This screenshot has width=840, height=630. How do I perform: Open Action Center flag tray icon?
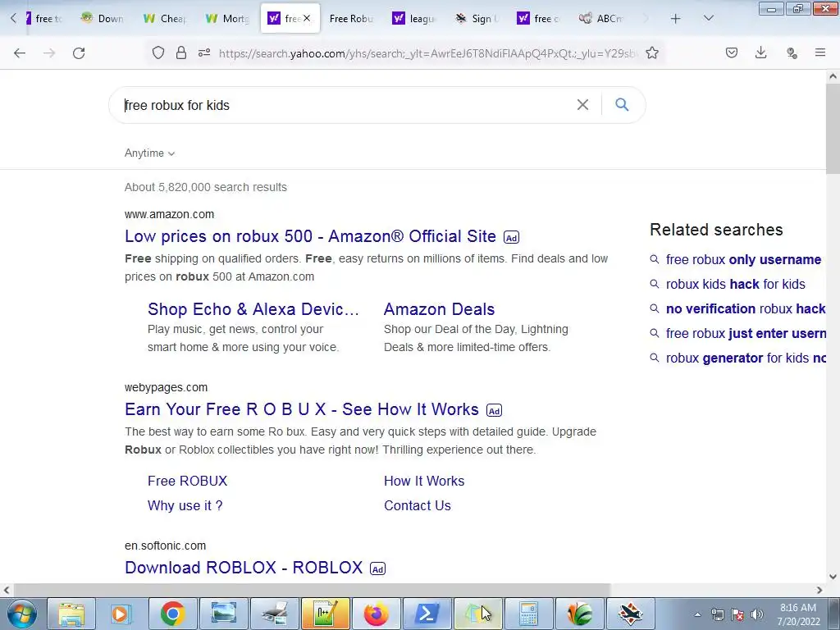pyautogui.click(x=737, y=614)
